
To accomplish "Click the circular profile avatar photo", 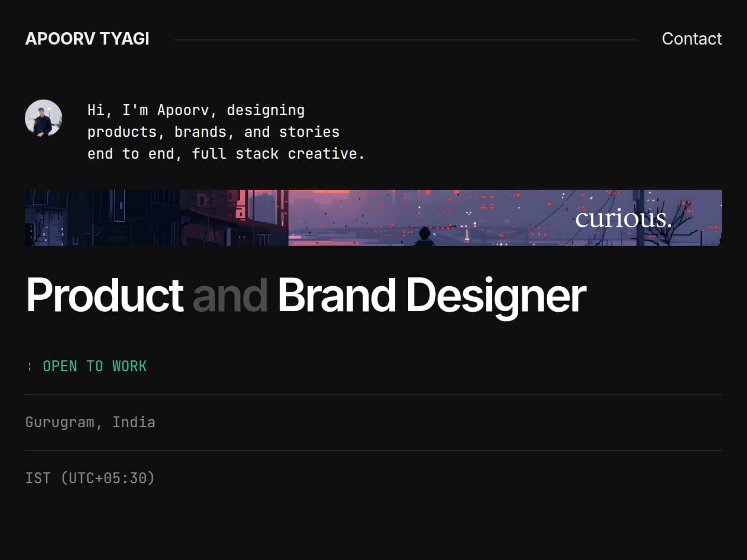I will coord(44,118).
